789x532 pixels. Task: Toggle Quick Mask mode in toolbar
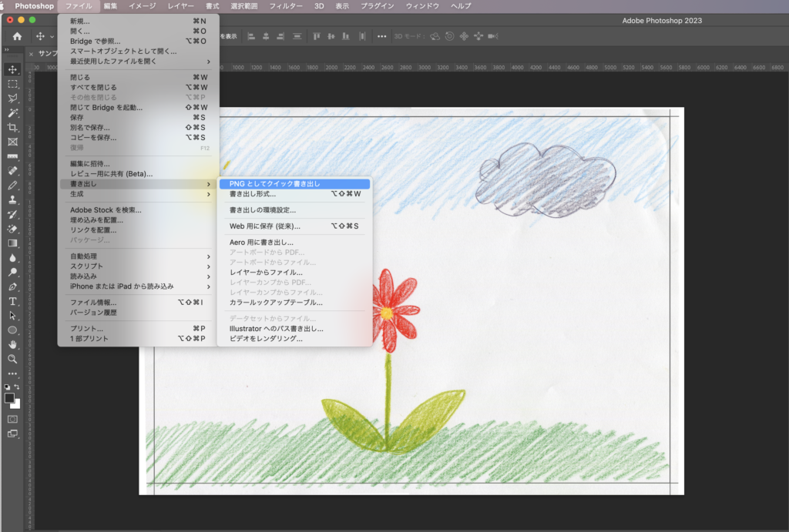[12, 419]
